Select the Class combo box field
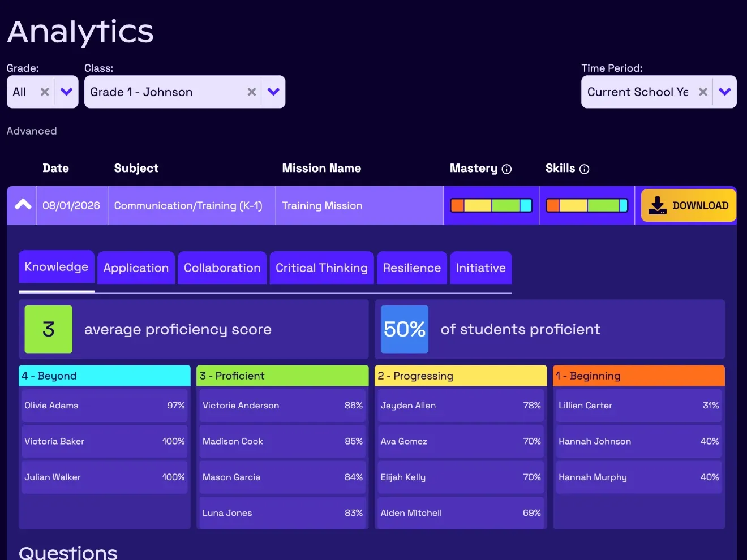Screen dimensions: 747x560 point(184,92)
